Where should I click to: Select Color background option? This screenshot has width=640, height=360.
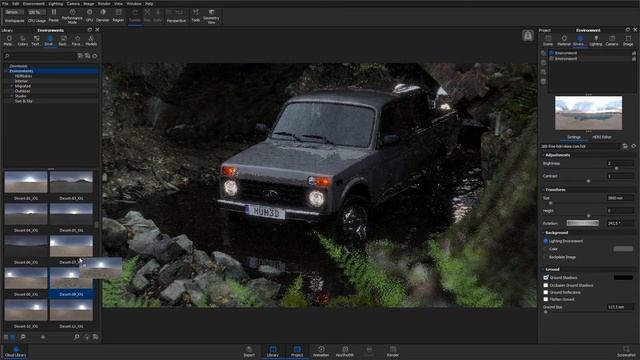click(546, 249)
